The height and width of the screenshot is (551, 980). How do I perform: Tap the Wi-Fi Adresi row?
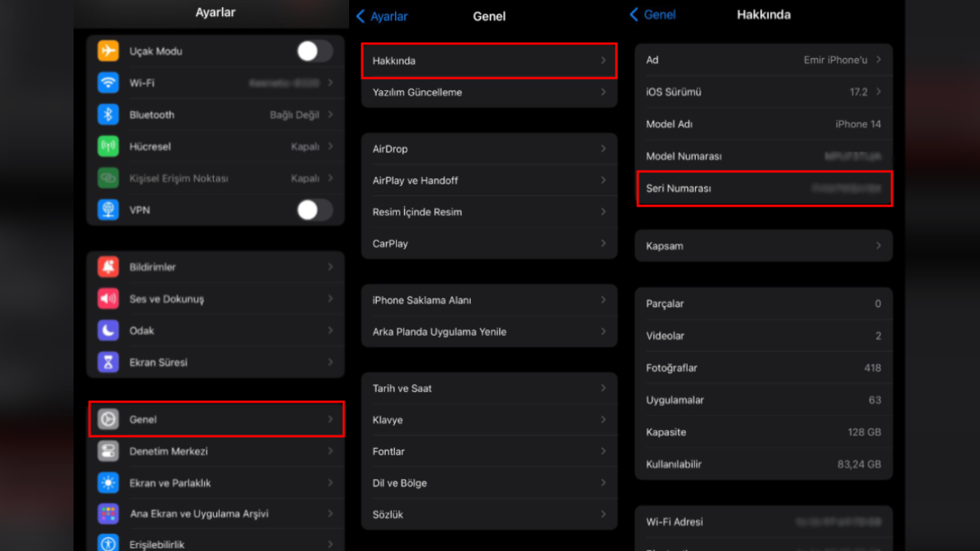point(763,522)
